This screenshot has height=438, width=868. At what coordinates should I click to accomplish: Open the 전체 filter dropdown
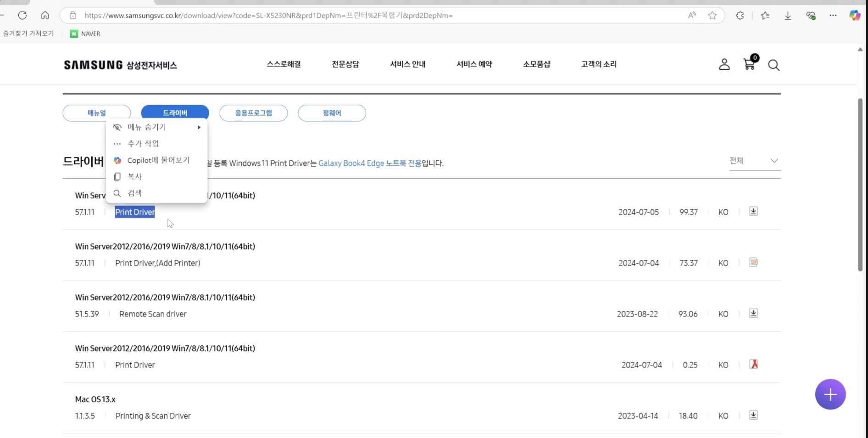(755, 161)
